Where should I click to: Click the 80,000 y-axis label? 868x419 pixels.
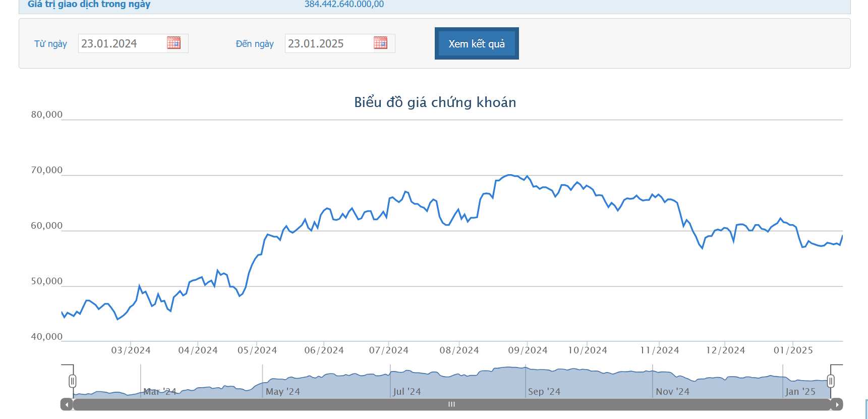(47, 115)
